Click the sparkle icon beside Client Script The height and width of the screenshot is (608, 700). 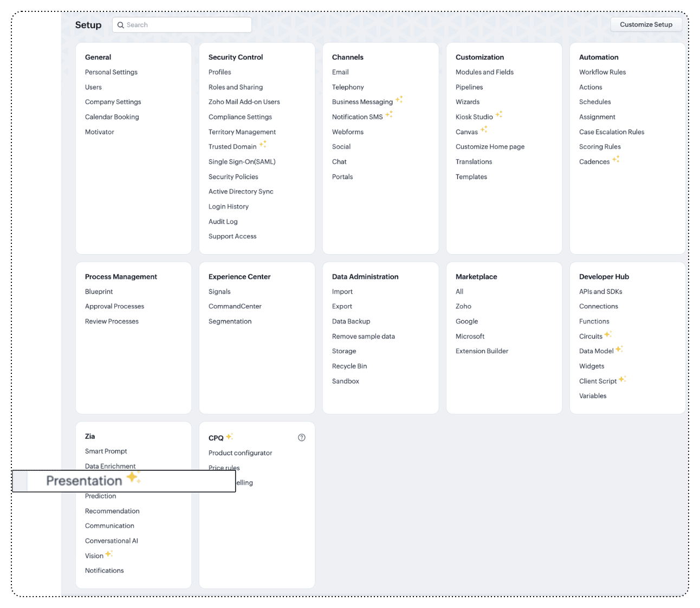point(623,379)
